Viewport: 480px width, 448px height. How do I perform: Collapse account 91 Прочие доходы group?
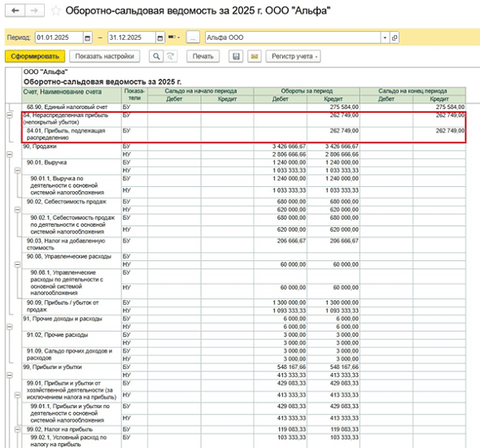(10, 327)
